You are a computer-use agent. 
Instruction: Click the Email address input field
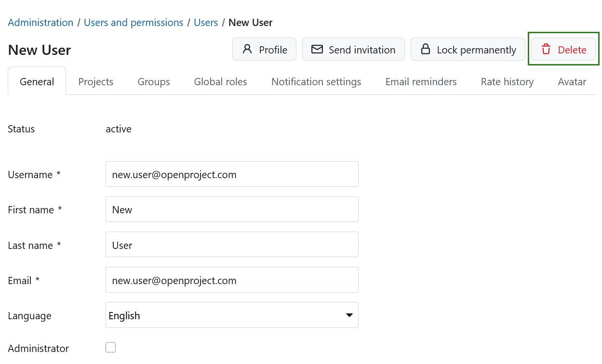(231, 280)
